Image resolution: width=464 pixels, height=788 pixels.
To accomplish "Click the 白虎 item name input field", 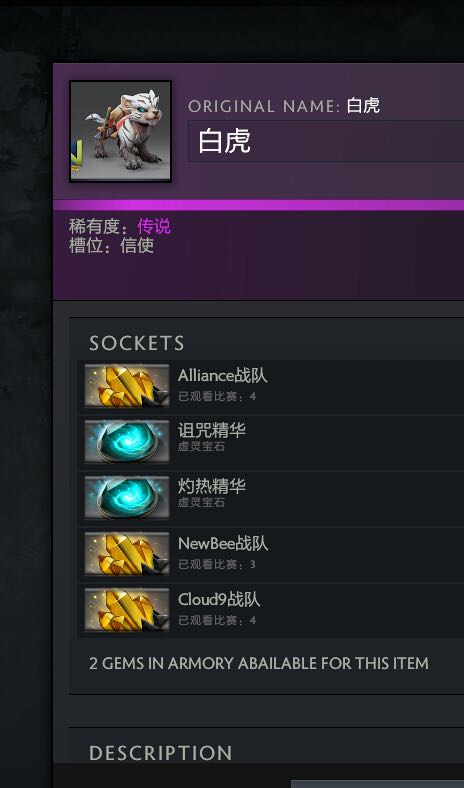I will [326, 141].
